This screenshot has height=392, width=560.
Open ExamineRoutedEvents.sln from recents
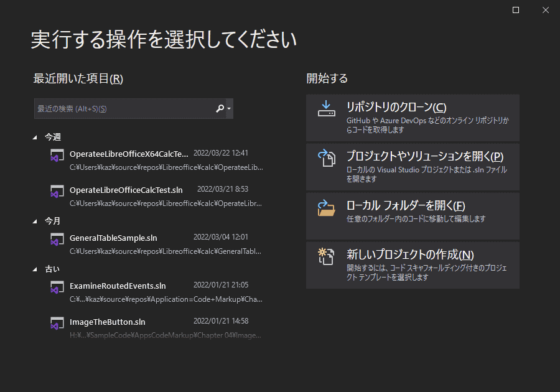[x=156, y=292]
